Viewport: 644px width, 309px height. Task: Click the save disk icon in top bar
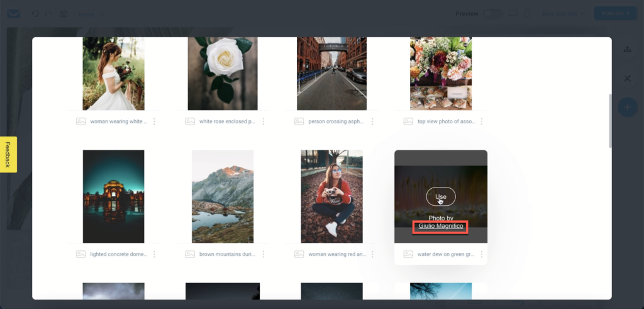click(64, 14)
